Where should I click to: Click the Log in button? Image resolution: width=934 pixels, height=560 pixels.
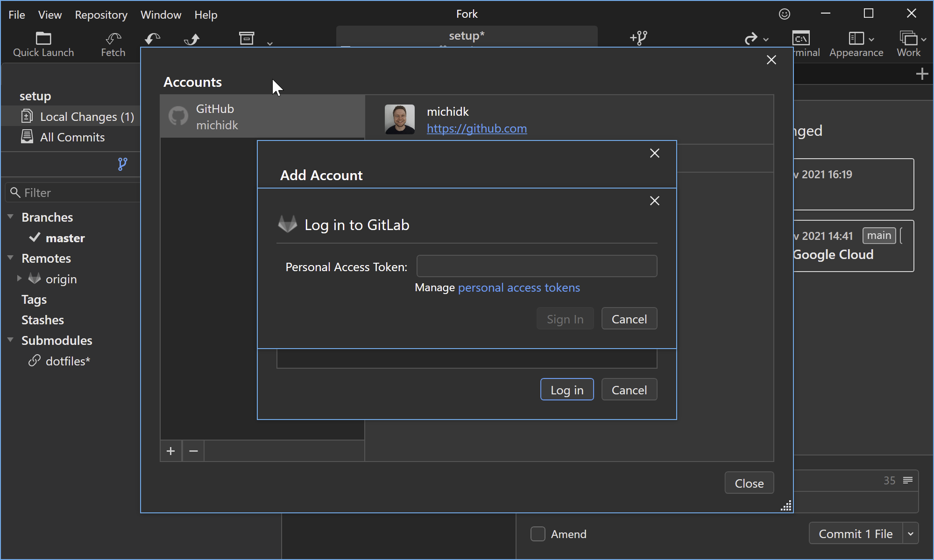point(567,390)
